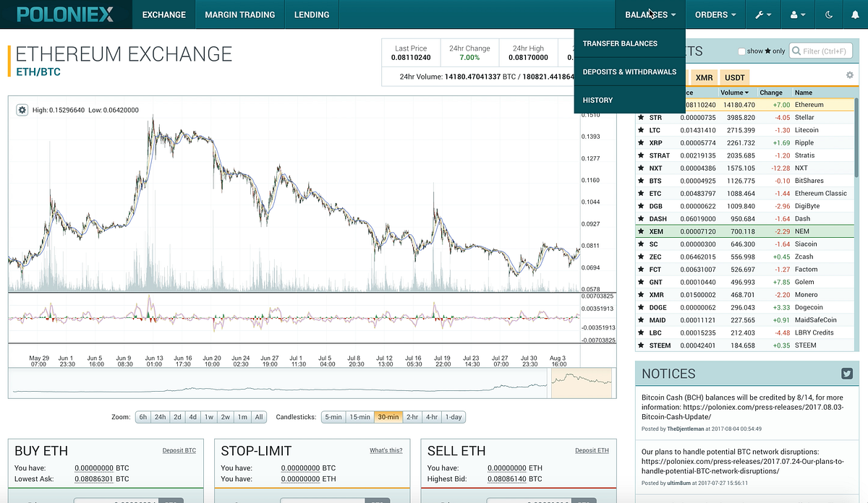Click the user account icon

[x=796, y=14]
